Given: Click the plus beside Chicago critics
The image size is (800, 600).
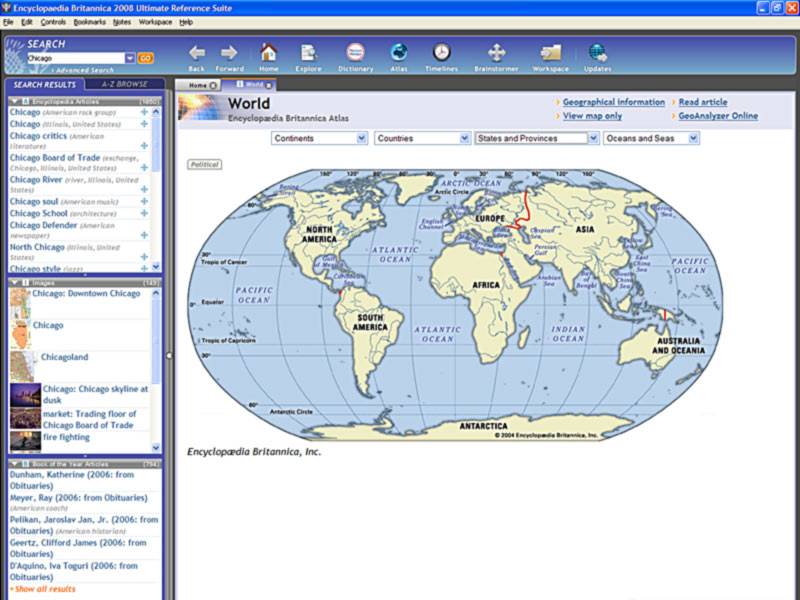Looking at the screenshot, I should (144, 146).
